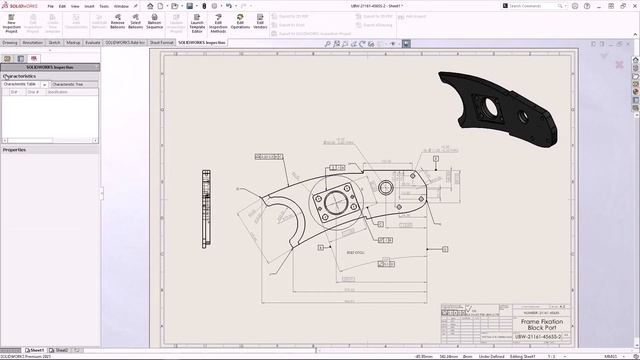Open the PropertyManager tab icon in left panel
This screenshot has width=640, height=360.
pyautogui.click(x=21, y=59)
